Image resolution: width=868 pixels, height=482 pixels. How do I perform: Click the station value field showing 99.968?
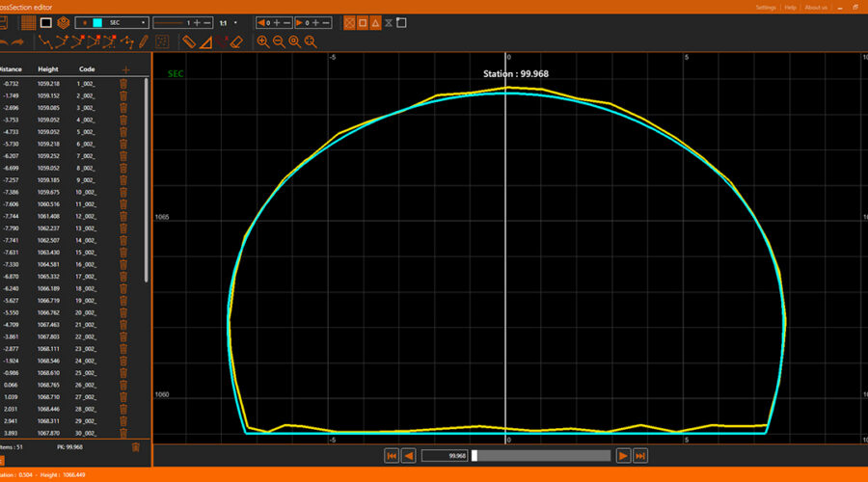[445, 456]
